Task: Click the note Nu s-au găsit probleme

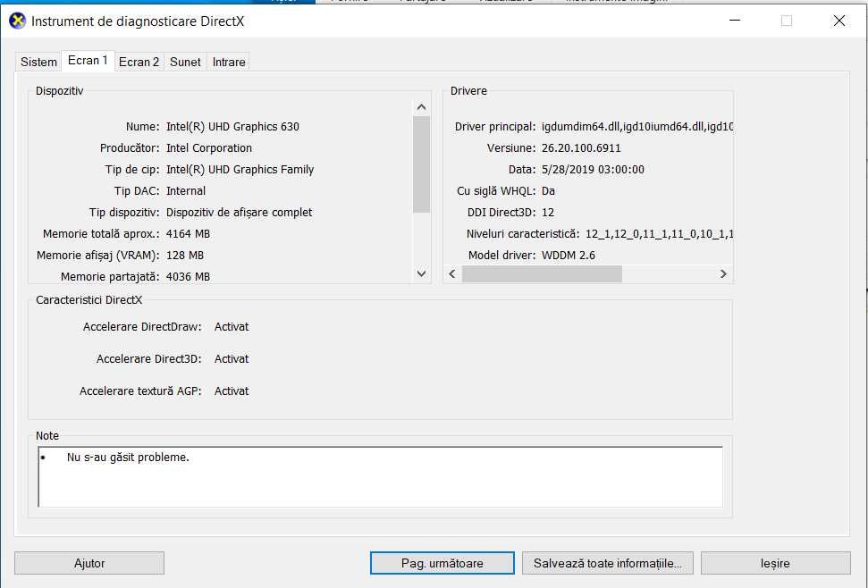Action: pos(128,458)
